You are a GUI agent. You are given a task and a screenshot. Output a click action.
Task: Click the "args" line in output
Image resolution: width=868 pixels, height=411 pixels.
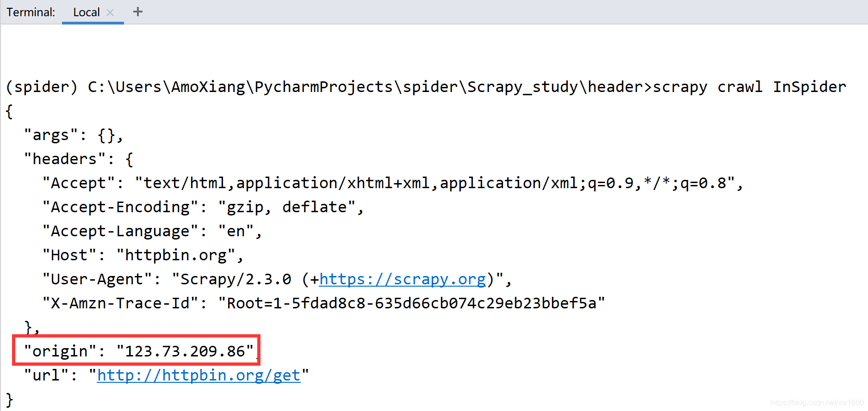click(74, 135)
